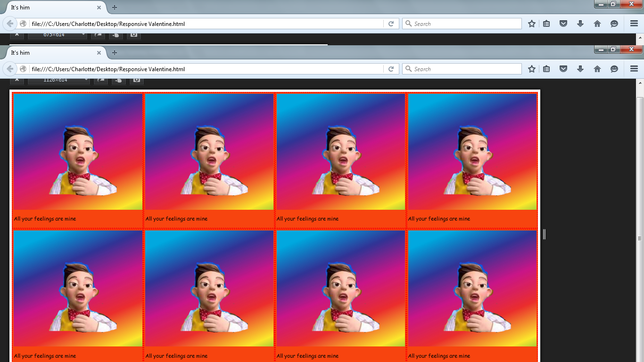Click the address bar in the lower window
644x362 pixels.
pos(206,69)
